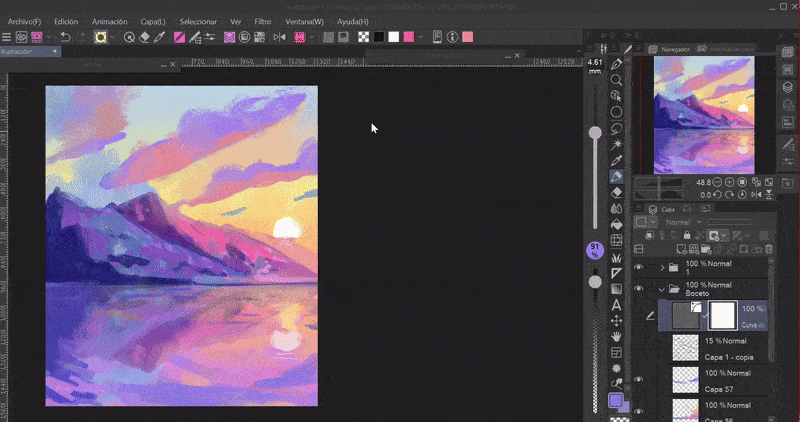The width and height of the screenshot is (800, 422).
Task: Select the Eyedropper tool in toolbox
Action: (x=616, y=160)
